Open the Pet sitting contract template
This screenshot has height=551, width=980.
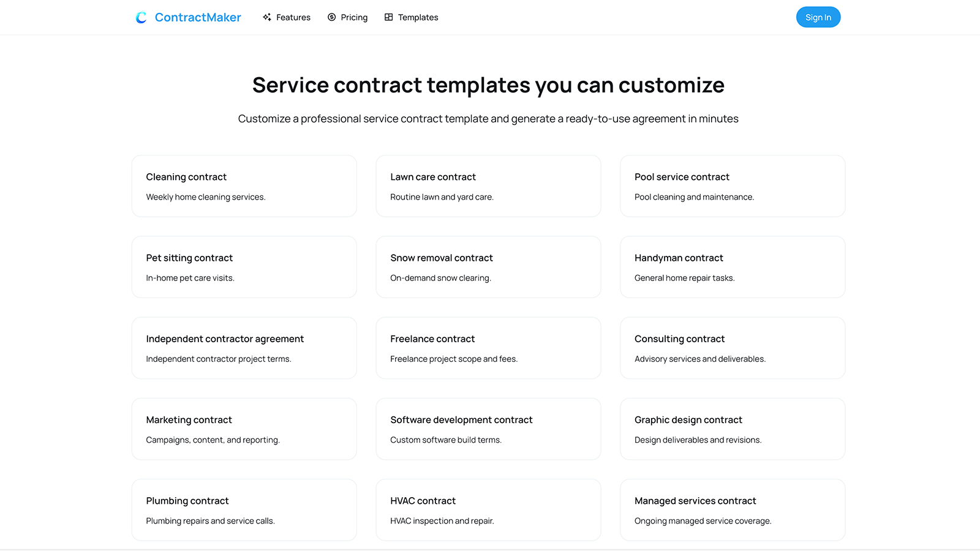pyautogui.click(x=244, y=266)
